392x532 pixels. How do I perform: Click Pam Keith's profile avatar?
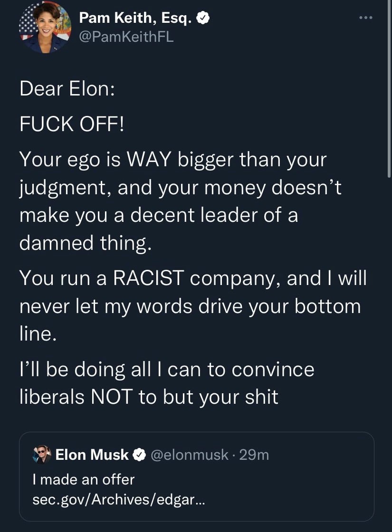point(45,27)
